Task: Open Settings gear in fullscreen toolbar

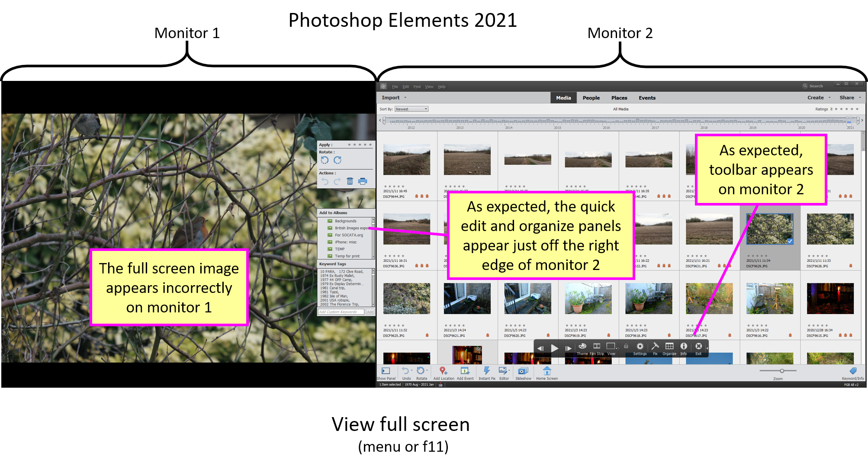Action: click(x=640, y=346)
